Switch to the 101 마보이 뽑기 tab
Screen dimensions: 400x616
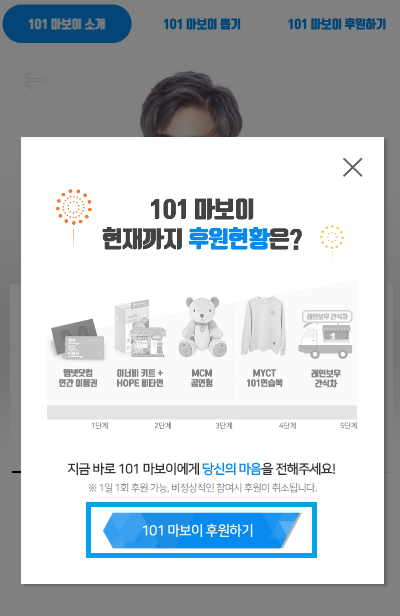coord(202,24)
